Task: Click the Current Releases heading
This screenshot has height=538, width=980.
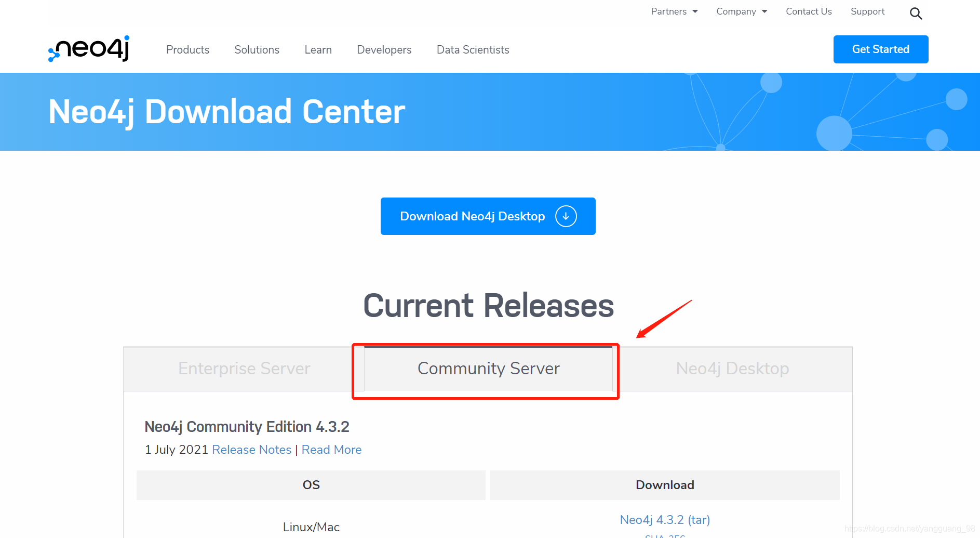Action: [x=488, y=306]
